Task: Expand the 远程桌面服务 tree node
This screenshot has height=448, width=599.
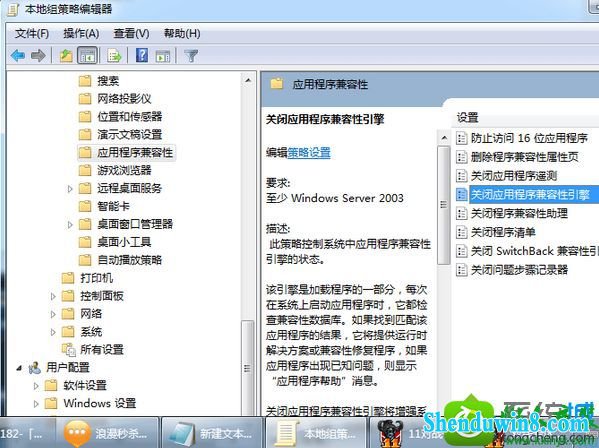Action: point(70,188)
